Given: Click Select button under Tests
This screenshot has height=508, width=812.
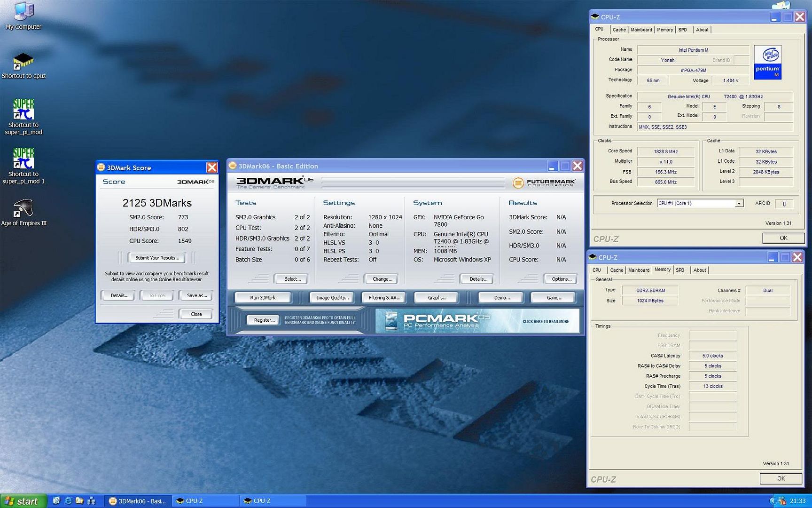Looking at the screenshot, I should (292, 279).
